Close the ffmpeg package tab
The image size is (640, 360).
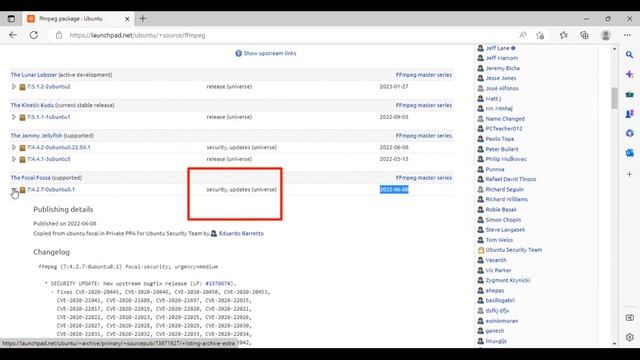click(x=127, y=19)
